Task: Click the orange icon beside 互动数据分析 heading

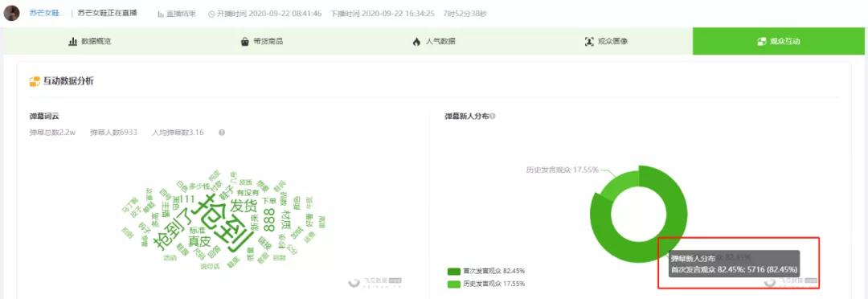Action: point(35,81)
